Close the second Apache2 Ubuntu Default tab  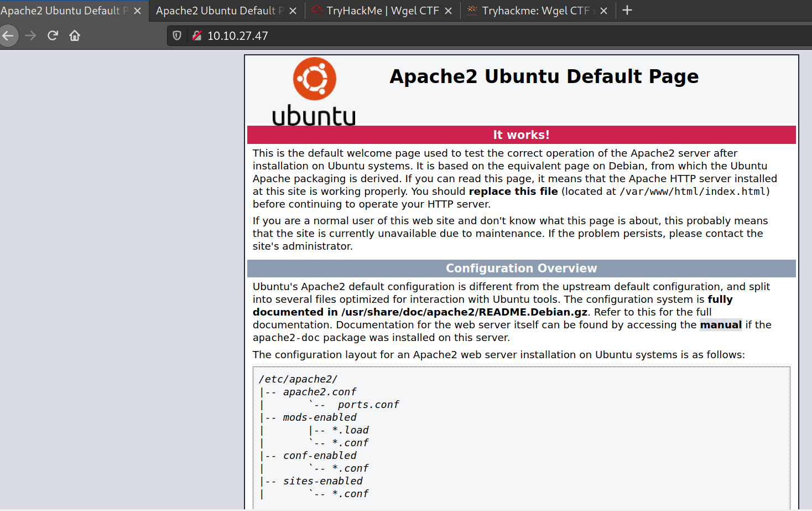coord(293,11)
